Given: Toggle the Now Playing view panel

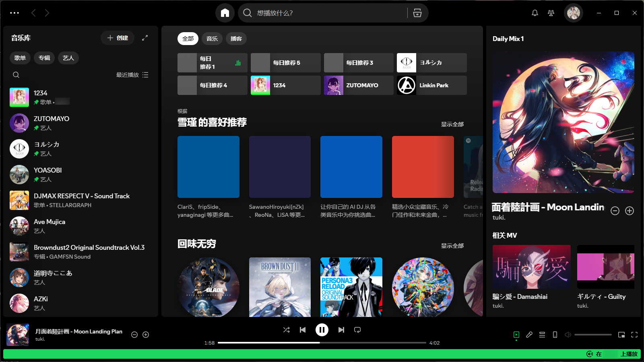Looking at the screenshot, I should [516, 335].
